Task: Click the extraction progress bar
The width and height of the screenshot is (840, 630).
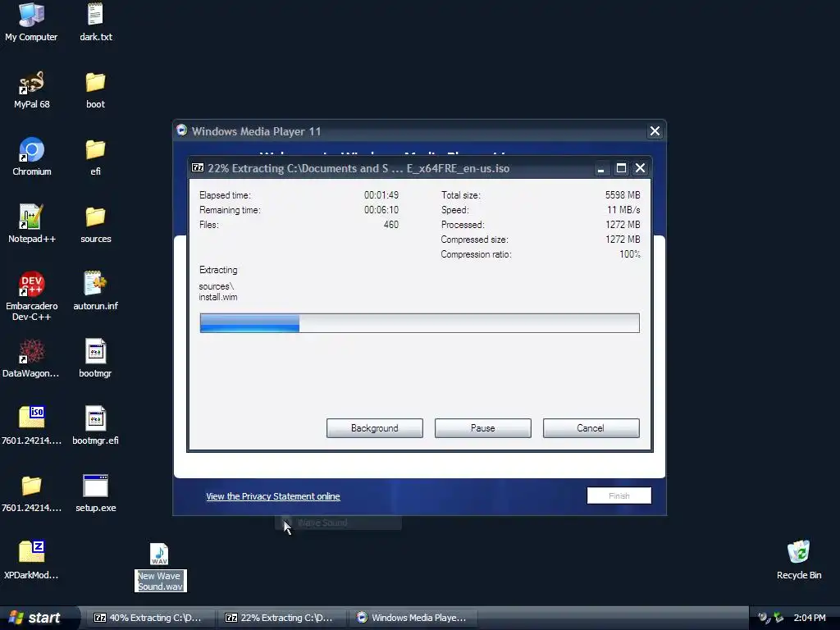Action: (x=419, y=323)
